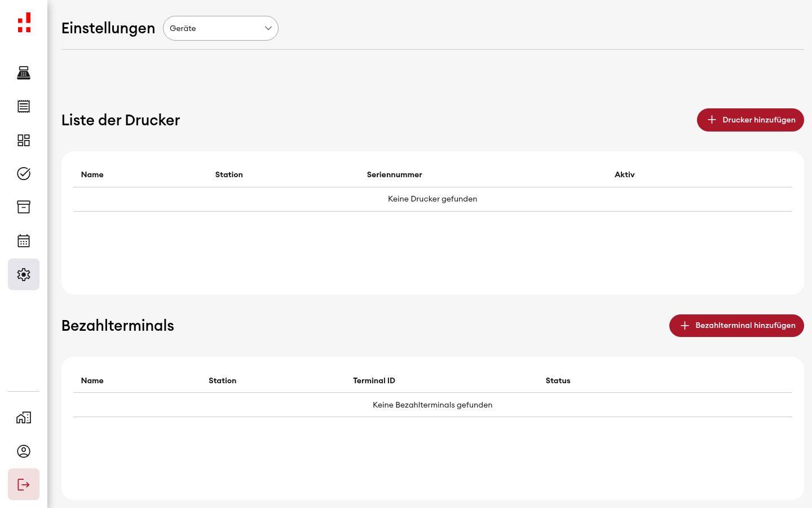812x508 pixels.
Task: Click the Aktiv column header
Action: pos(625,174)
